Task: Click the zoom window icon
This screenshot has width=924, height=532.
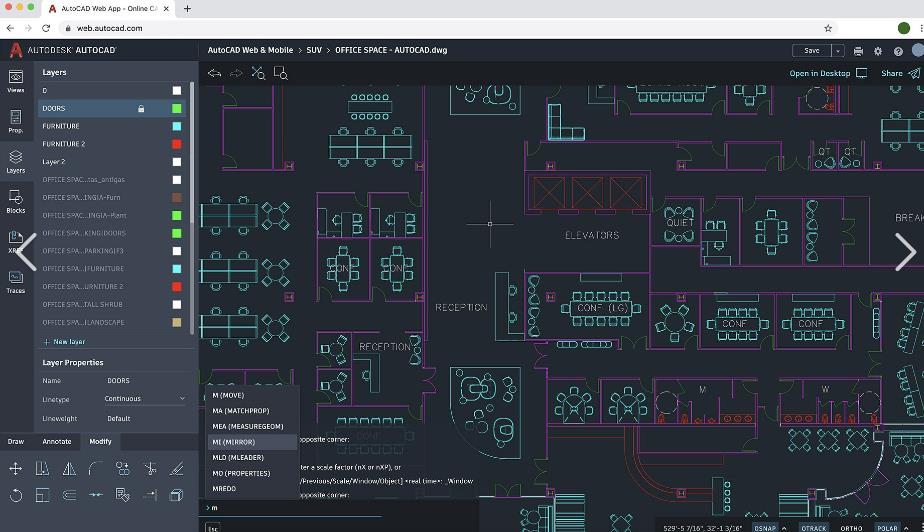Action: click(x=280, y=73)
